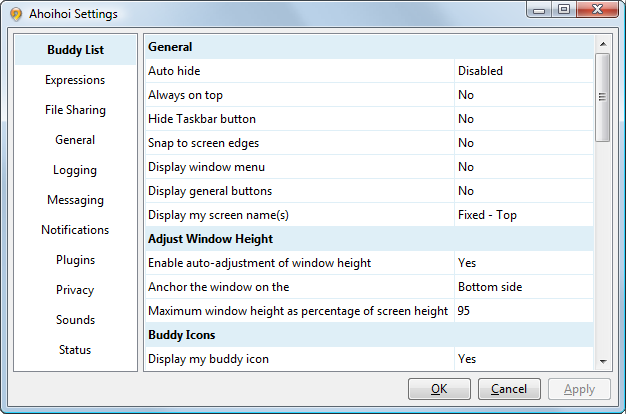626x414 pixels.
Task: Click the OK button
Action: click(x=439, y=389)
